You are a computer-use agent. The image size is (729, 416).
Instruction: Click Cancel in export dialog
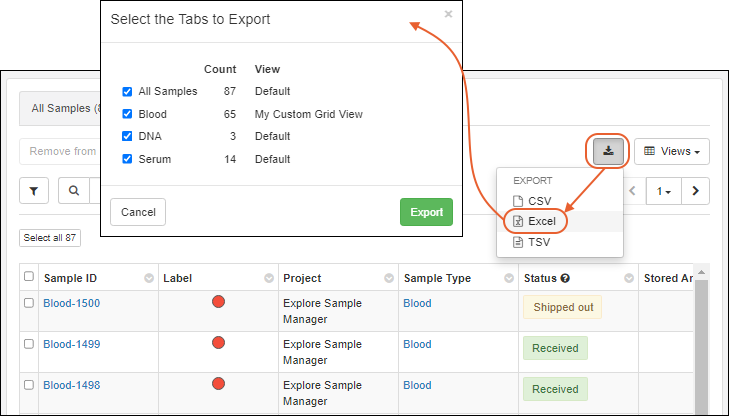point(138,212)
